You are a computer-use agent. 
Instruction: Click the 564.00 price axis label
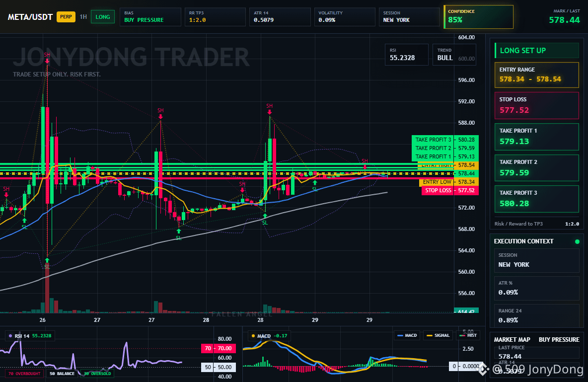tap(466, 250)
